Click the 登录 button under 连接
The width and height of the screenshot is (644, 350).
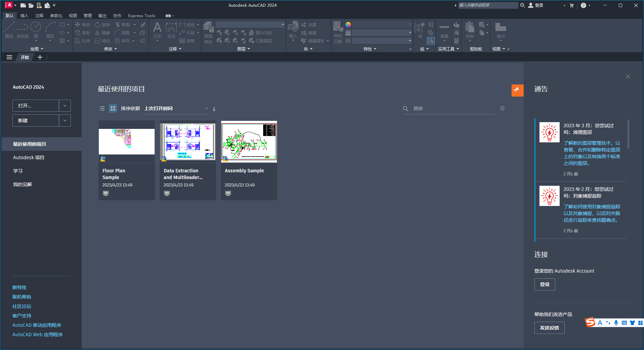(x=545, y=284)
